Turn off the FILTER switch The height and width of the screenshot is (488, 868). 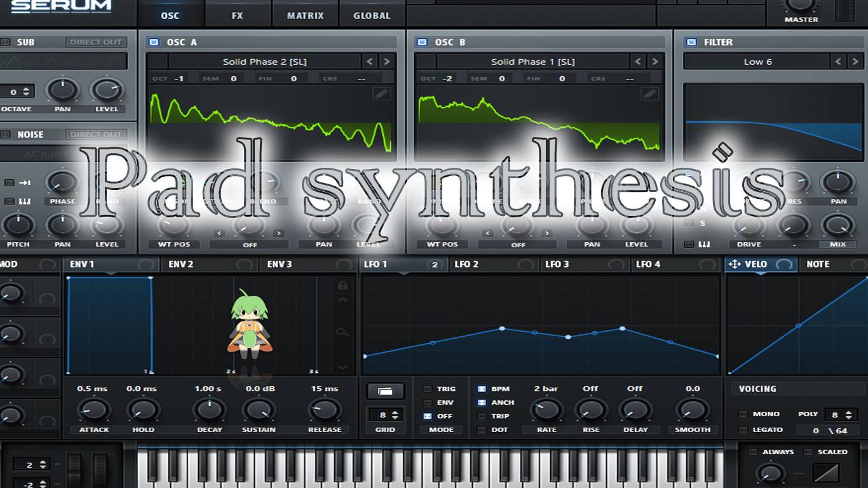pos(690,42)
